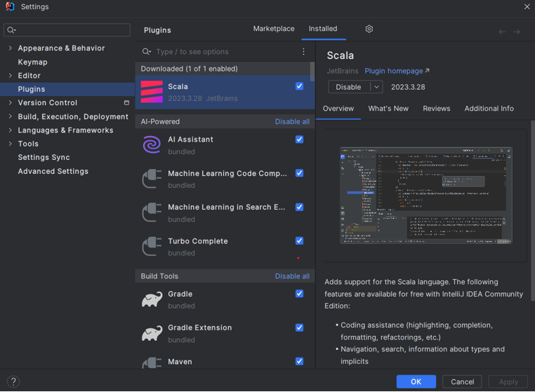The width and height of the screenshot is (535, 392).
Task: Click Disable all for Build Tools
Action: pos(292,276)
